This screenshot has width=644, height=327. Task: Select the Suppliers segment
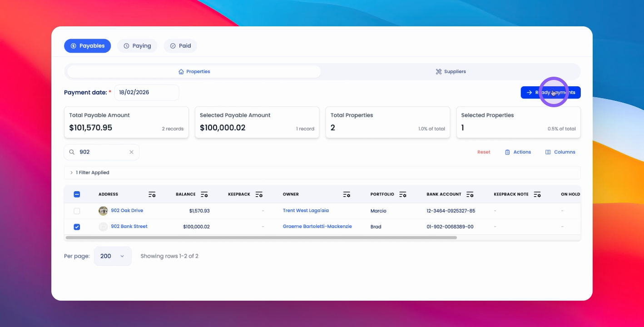451,72
